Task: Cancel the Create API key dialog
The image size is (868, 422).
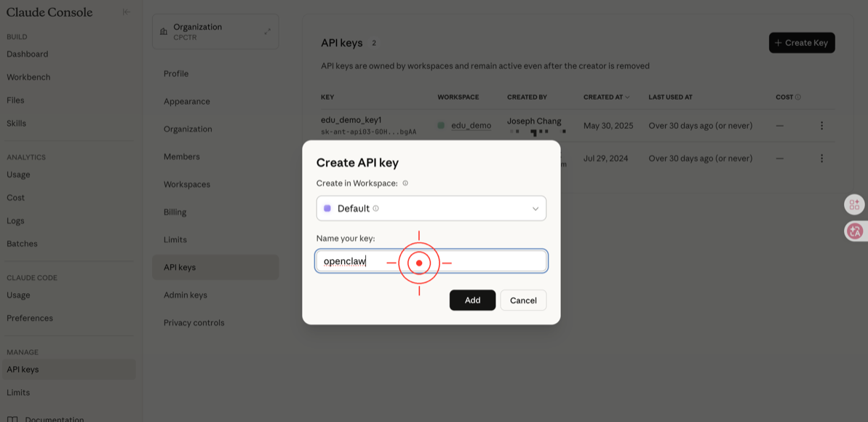Action: (523, 300)
